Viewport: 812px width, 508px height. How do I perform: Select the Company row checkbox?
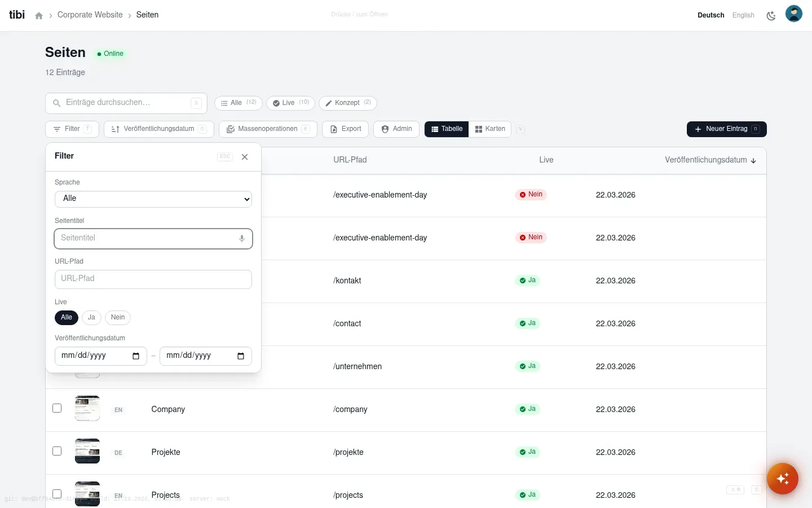click(57, 408)
